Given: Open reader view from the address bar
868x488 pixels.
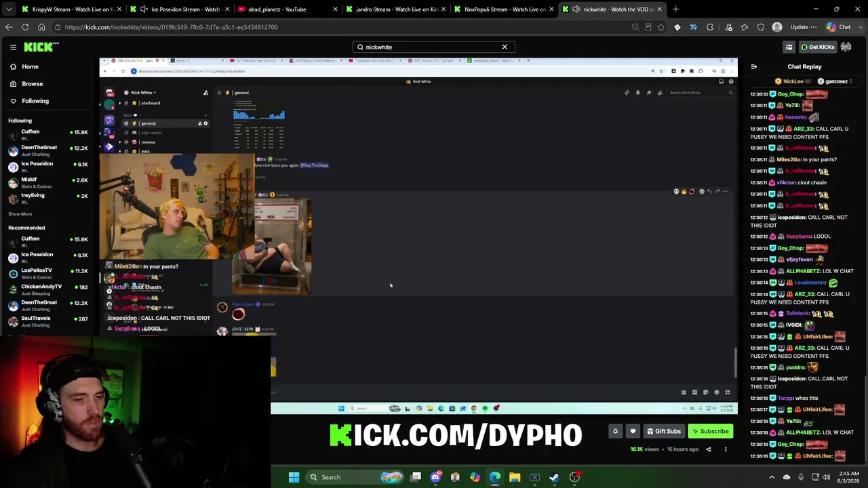Looking at the screenshot, I should point(648,27).
